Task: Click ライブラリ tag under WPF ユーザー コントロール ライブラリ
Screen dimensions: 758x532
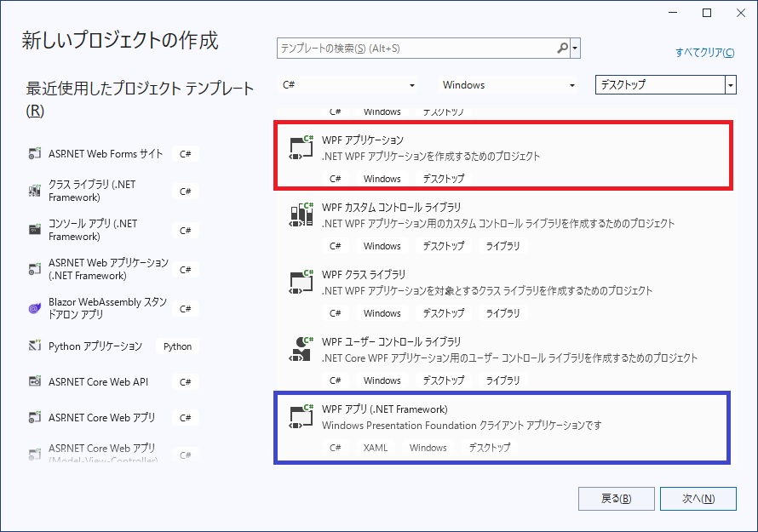Action: (502, 380)
